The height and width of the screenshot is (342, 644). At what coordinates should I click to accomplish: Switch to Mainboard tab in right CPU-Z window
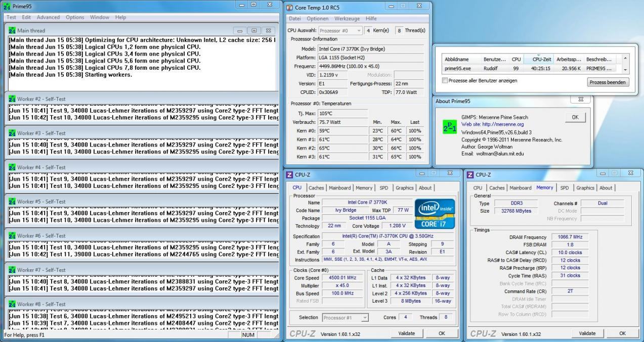(521, 188)
